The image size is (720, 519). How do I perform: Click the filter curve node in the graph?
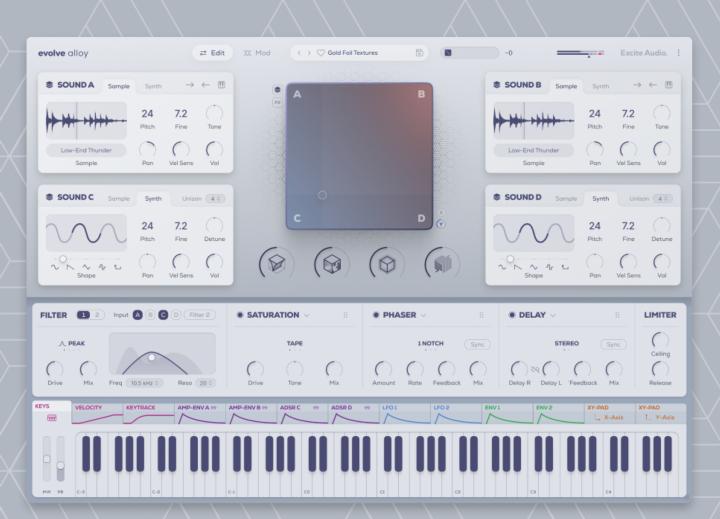point(152,357)
